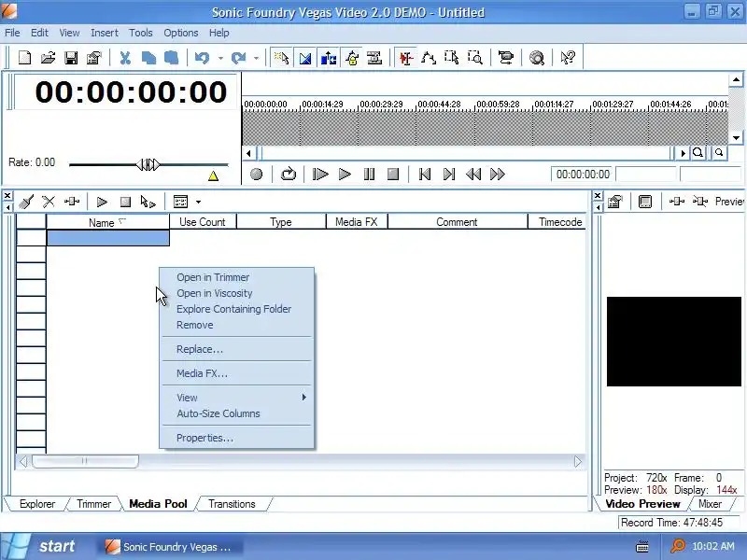
Task: Toggle Lock Envelopes to Events padlock
Action: pos(352,58)
